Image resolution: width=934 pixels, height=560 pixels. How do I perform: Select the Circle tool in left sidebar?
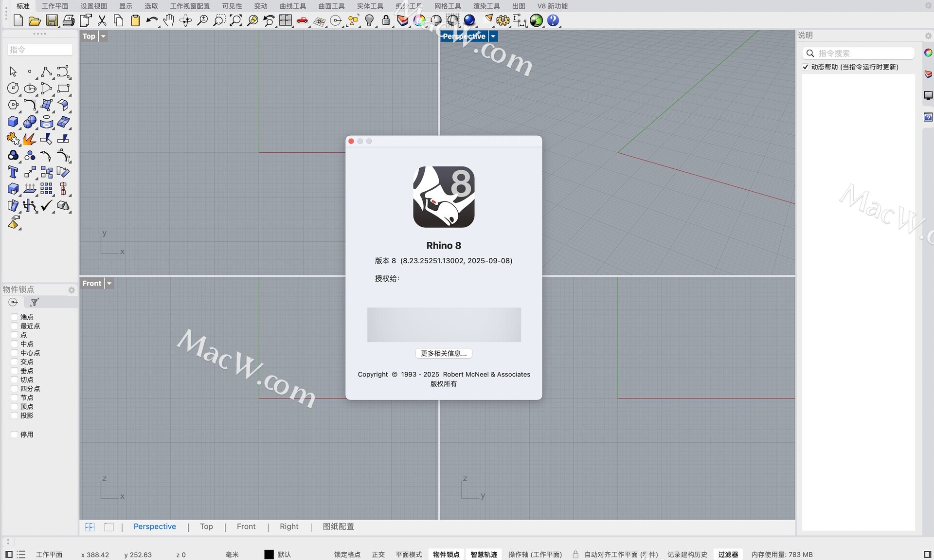pyautogui.click(x=13, y=89)
